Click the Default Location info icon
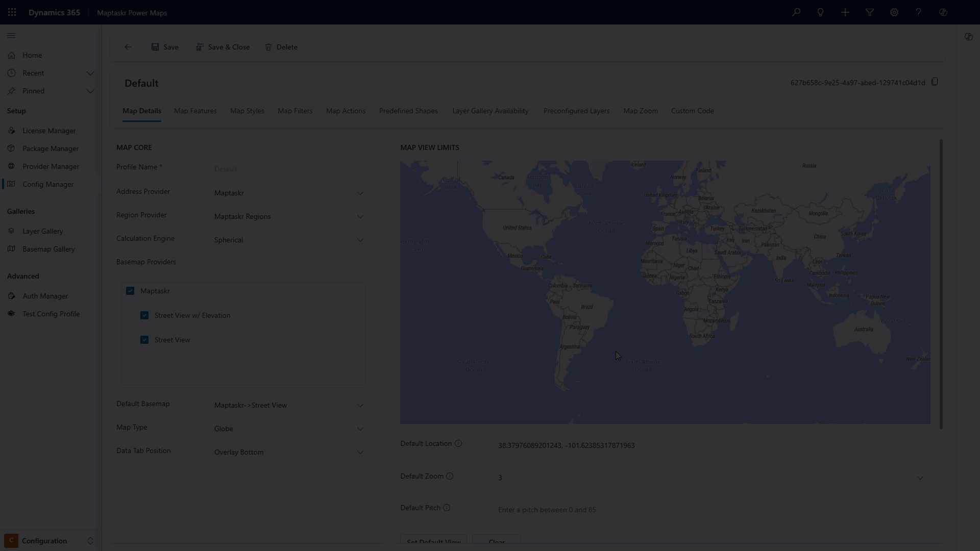 pos(458,443)
